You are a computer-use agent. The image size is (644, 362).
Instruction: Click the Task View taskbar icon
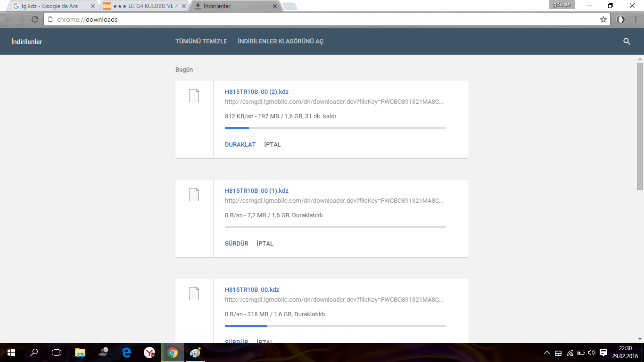coord(57,353)
